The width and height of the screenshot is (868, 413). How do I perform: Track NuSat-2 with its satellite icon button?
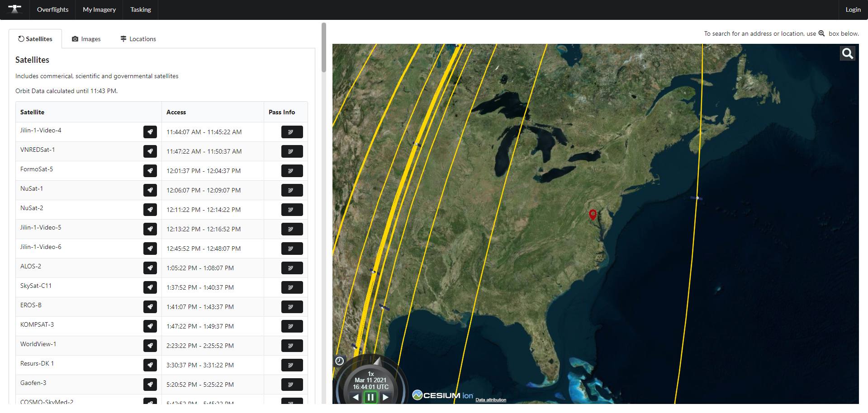coord(150,210)
